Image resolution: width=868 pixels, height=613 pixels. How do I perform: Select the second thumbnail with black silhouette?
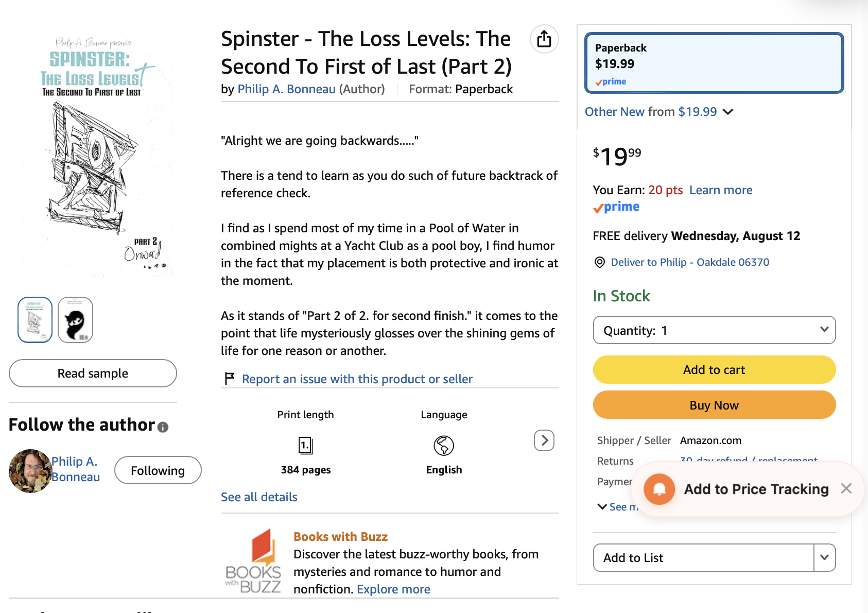(x=76, y=320)
